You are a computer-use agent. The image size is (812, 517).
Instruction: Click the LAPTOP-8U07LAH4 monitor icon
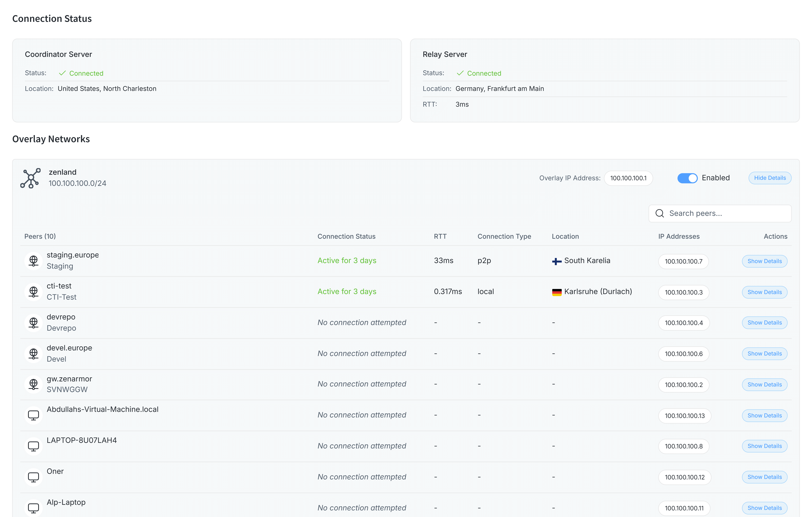coord(33,446)
